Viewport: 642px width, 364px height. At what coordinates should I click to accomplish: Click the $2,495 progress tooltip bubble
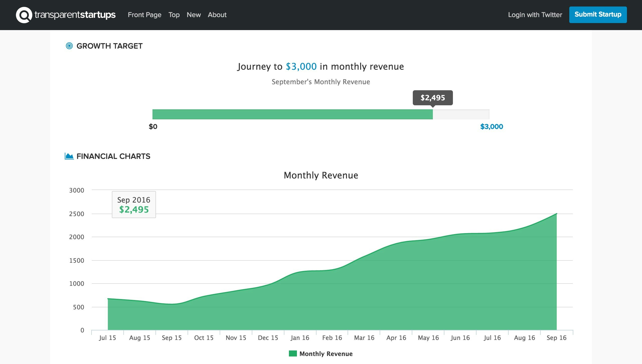coord(433,98)
